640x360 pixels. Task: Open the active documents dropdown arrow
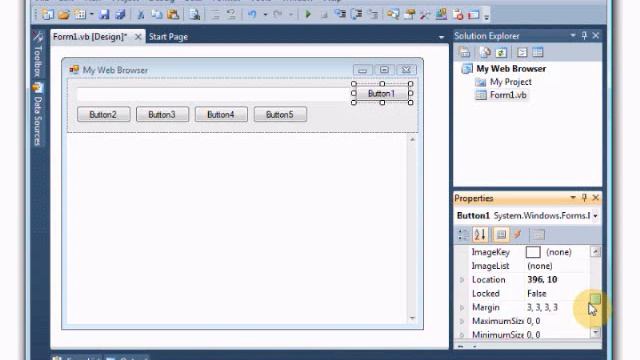point(441,37)
